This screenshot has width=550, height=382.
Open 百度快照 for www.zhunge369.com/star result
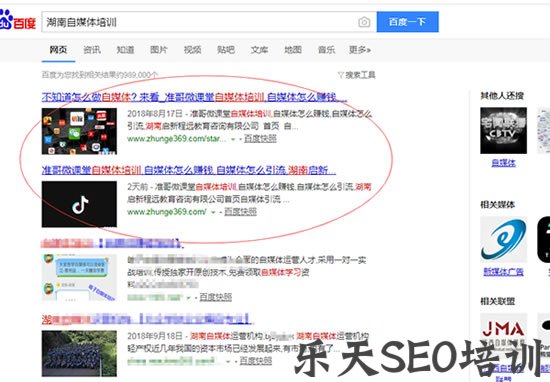260,139
